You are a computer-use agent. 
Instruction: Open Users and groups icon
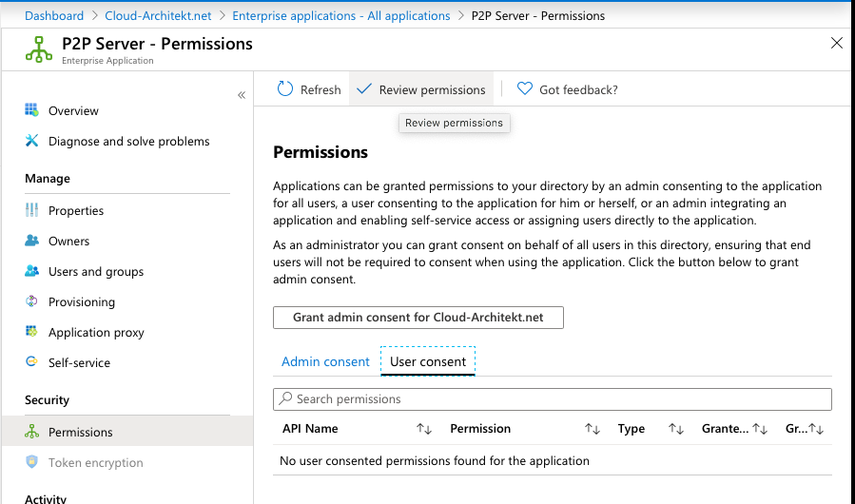(31, 271)
